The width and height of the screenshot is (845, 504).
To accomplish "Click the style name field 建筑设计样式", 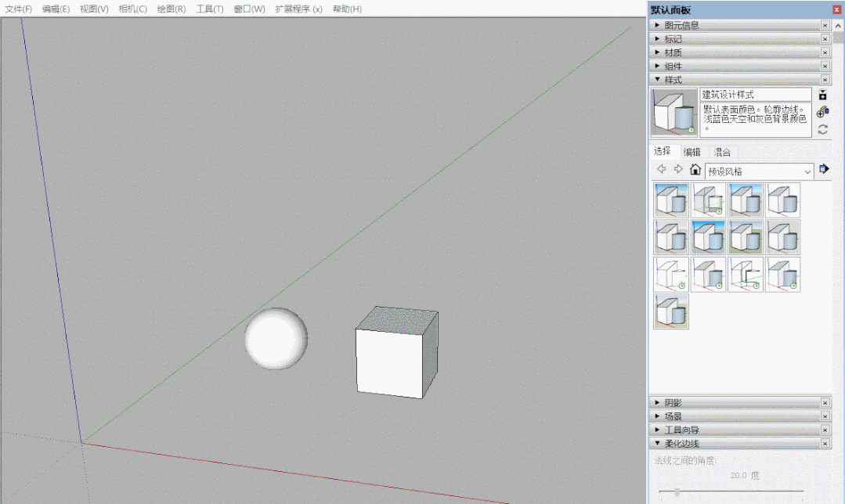I will [x=756, y=95].
